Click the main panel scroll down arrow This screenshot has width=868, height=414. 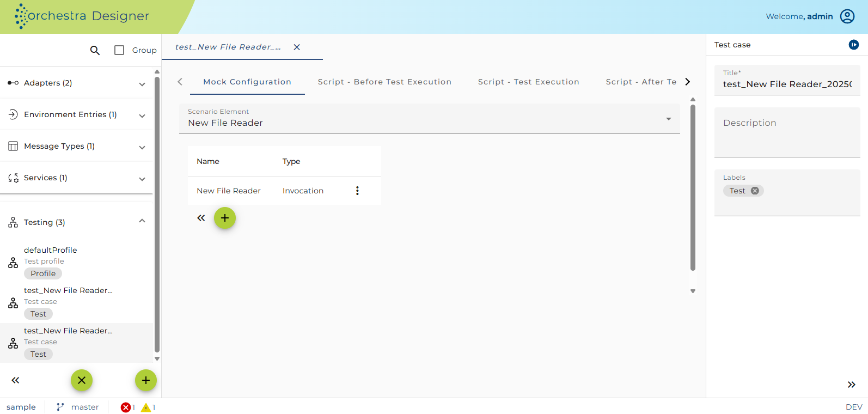tap(693, 291)
